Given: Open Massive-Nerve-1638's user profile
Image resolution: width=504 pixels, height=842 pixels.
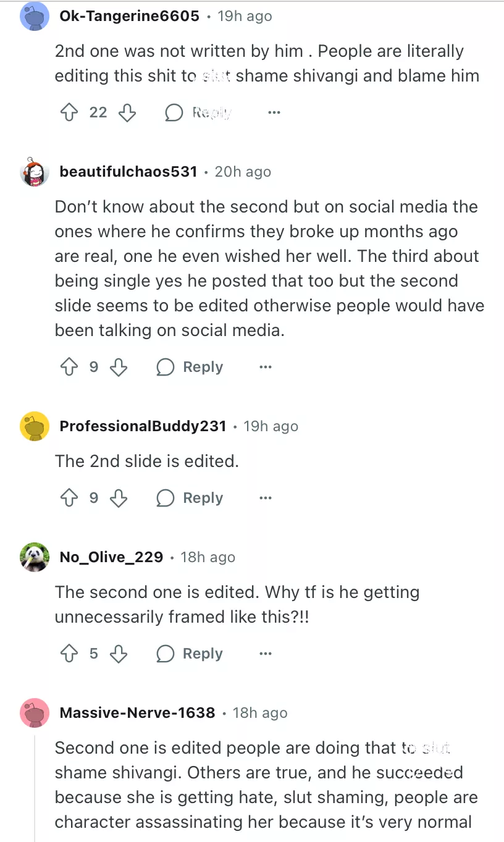Looking at the screenshot, I should click(137, 713).
